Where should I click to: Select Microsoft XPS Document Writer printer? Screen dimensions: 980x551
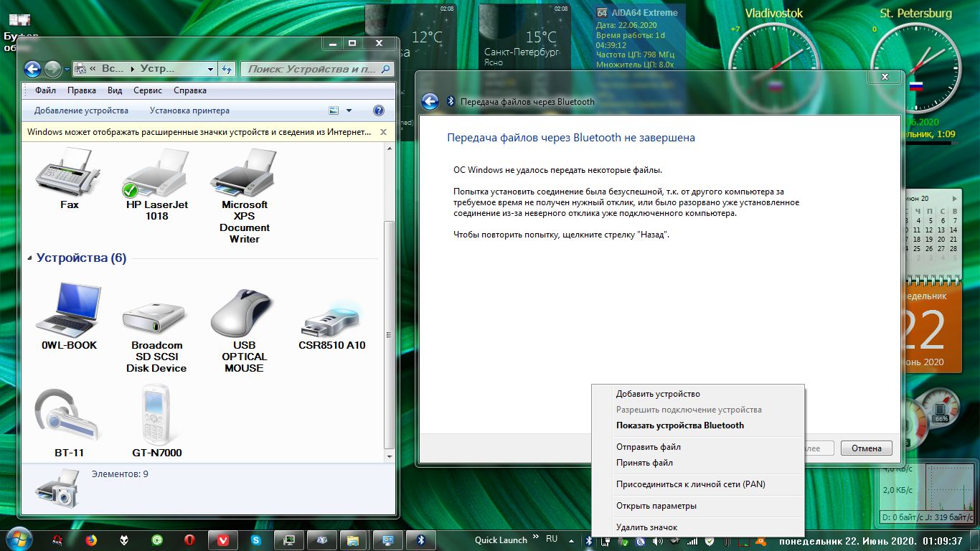tap(244, 196)
